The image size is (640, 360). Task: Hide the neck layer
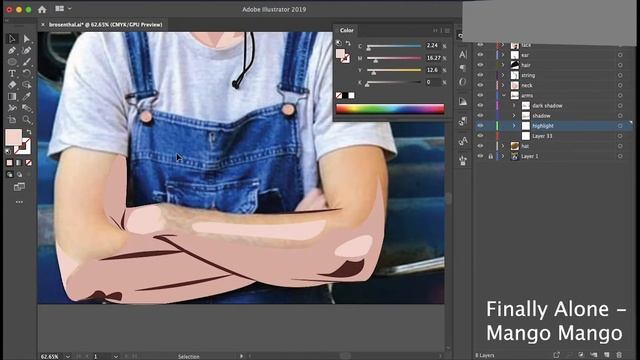[x=480, y=85]
